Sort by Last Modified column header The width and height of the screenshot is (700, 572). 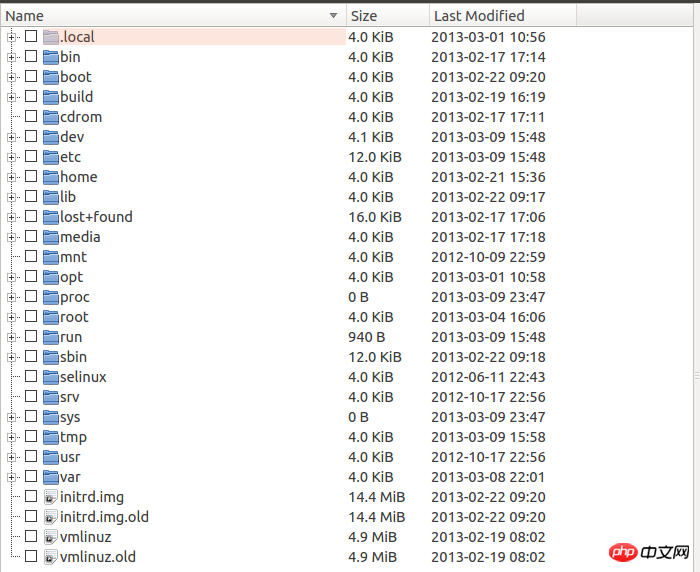point(503,16)
